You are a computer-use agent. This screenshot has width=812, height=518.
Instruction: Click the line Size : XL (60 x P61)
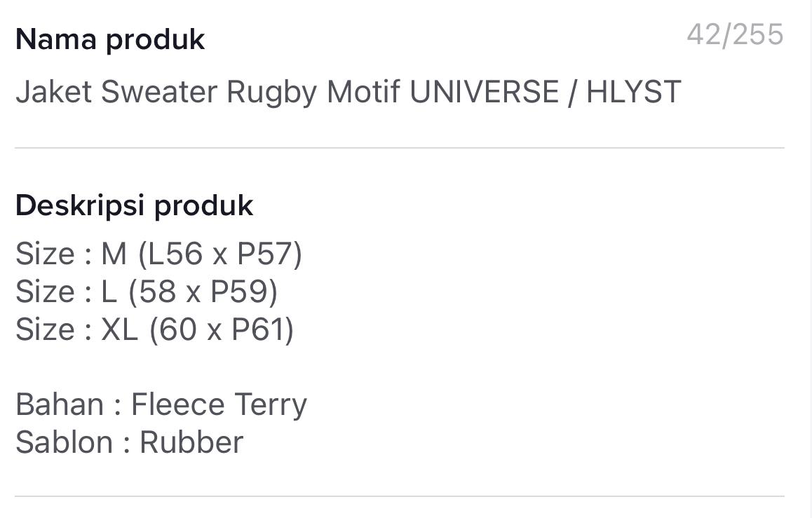[156, 329]
